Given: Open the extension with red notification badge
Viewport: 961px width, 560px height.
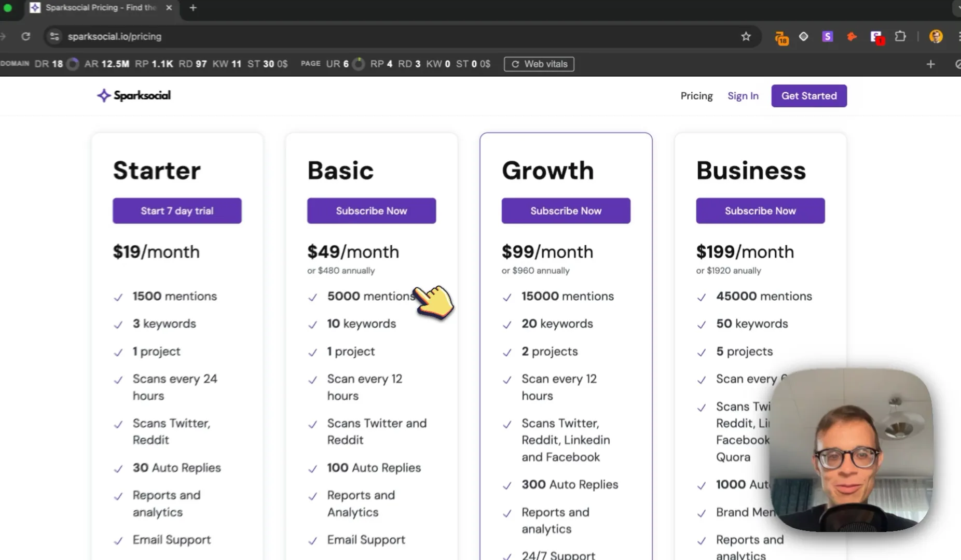Looking at the screenshot, I should 876,37.
